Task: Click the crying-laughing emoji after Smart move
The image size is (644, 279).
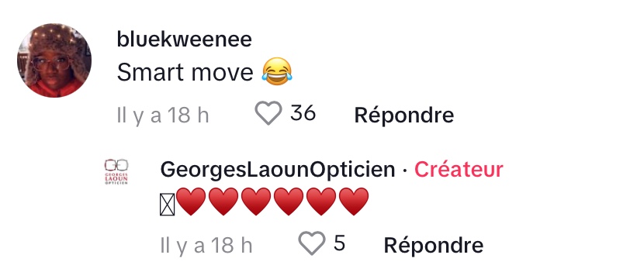Action: [277, 72]
